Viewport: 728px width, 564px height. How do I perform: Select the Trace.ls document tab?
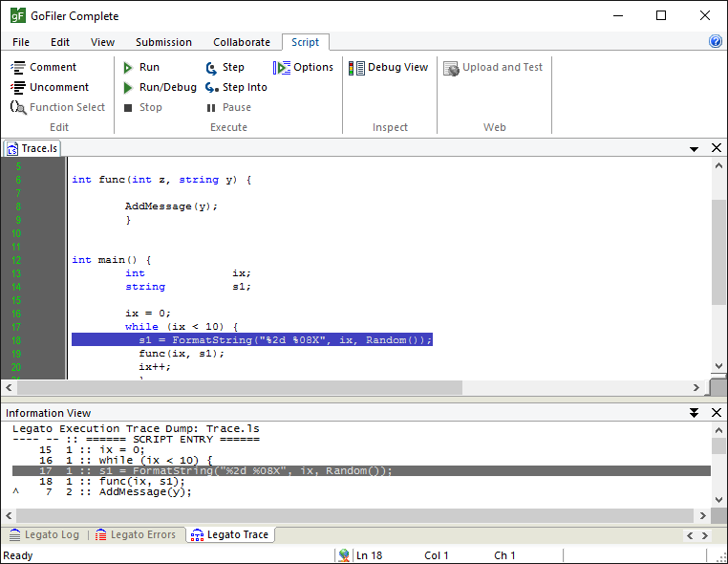(32, 149)
